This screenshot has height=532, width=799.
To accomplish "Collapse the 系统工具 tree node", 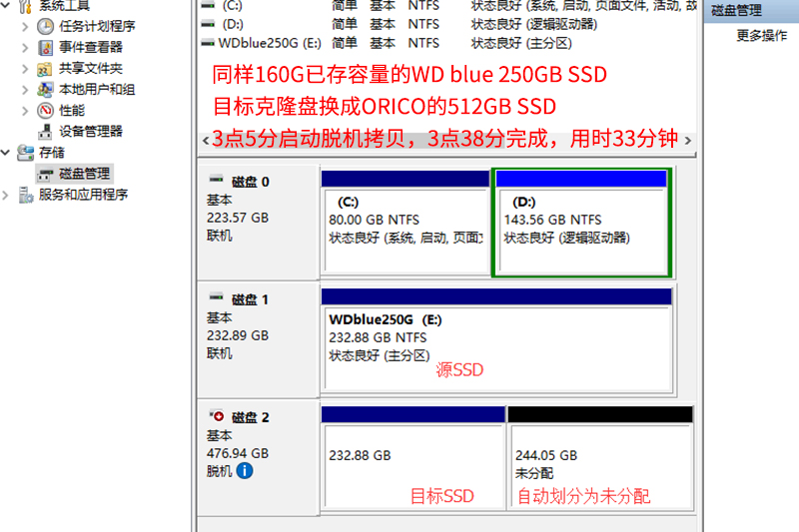I will coord(6,5).
